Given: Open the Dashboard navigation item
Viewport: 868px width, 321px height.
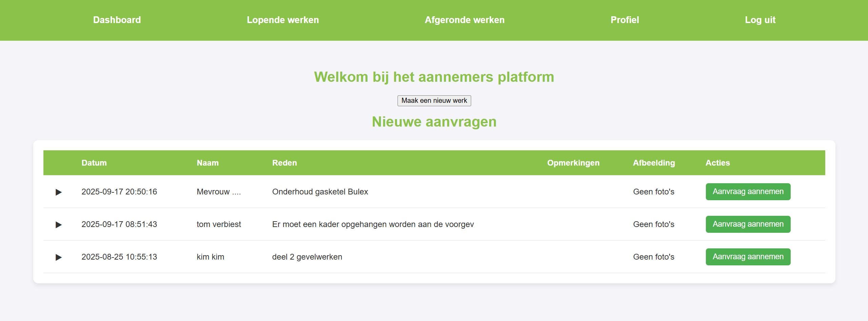Looking at the screenshot, I should (117, 20).
